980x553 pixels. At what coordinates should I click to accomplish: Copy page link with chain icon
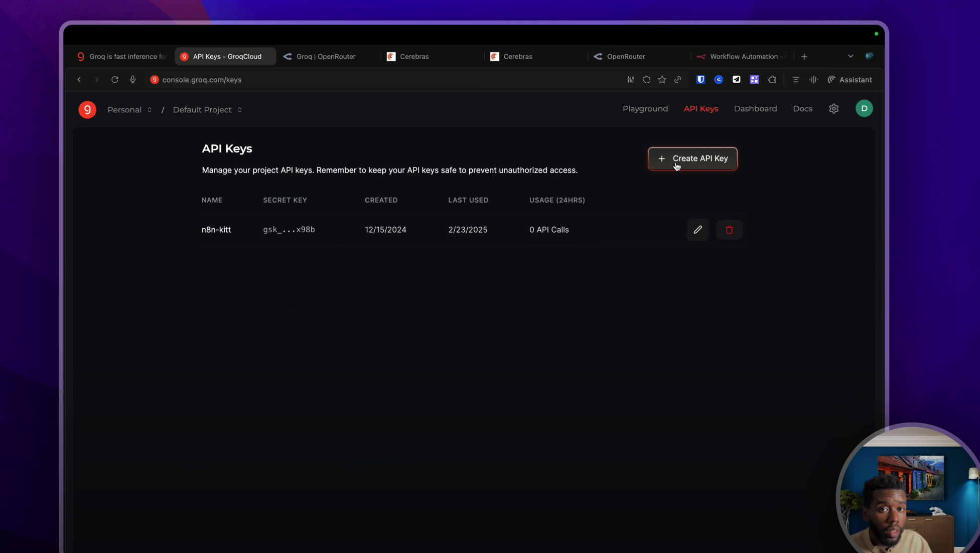[x=678, y=80]
